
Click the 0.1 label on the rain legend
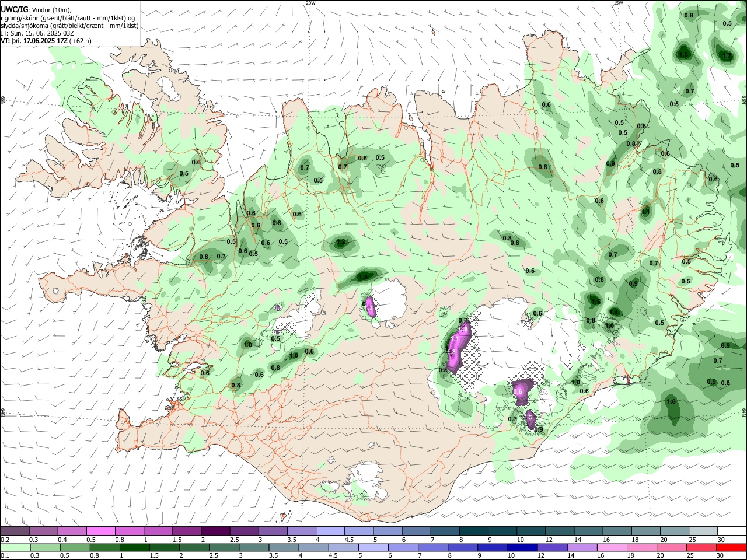click(x=5, y=556)
